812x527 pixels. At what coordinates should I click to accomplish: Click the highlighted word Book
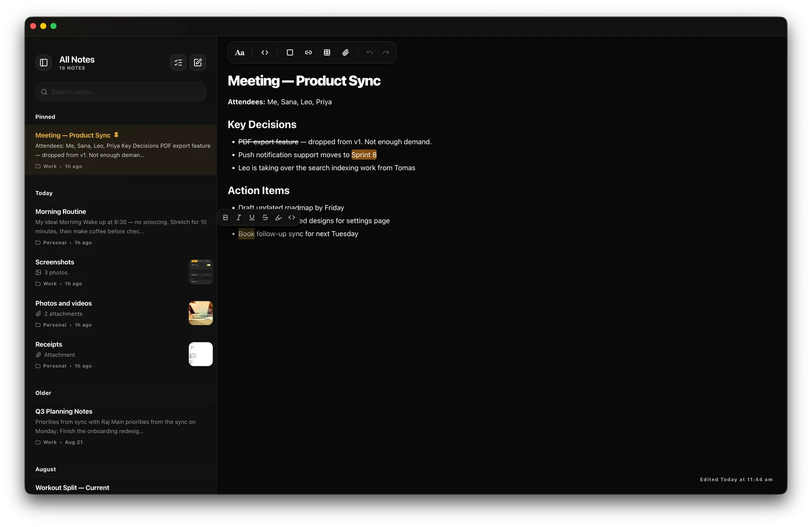click(246, 234)
